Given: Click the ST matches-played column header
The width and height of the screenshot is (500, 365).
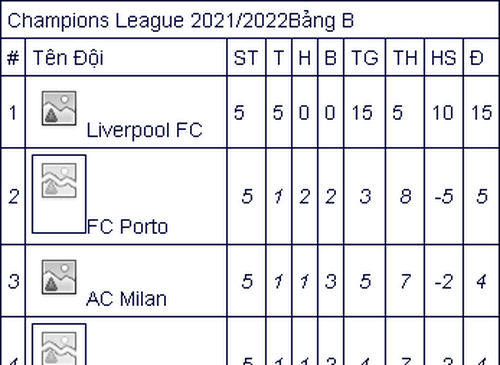Looking at the screenshot, I should click(x=246, y=58).
